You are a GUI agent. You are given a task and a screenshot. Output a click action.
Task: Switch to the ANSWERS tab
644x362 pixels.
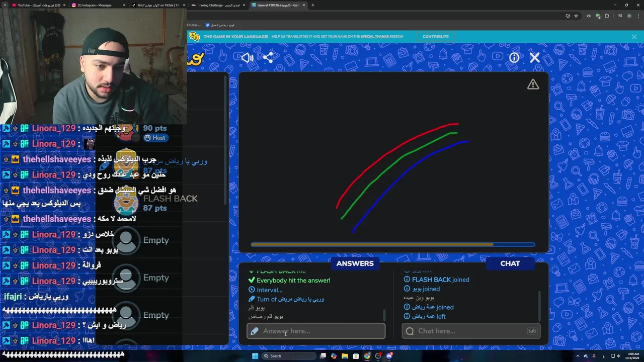coord(355,263)
